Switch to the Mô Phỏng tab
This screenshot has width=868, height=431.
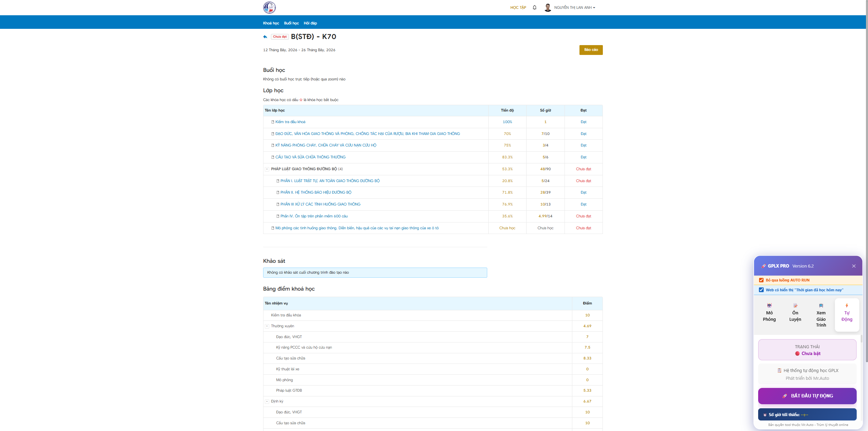tap(769, 315)
